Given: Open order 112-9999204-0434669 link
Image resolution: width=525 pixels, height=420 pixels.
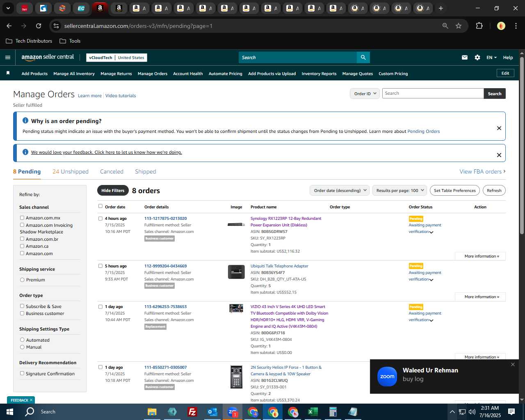Looking at the screenshot, I should coord(165,266).
